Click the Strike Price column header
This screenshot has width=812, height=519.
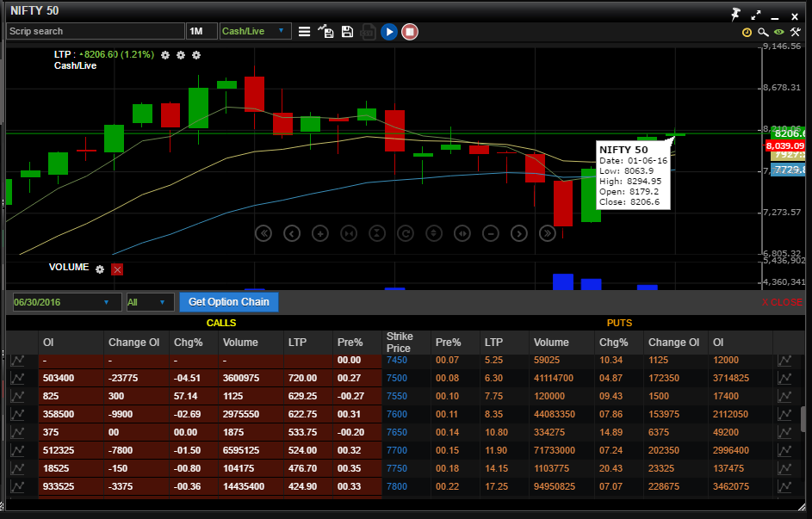(x=406, y=343)
